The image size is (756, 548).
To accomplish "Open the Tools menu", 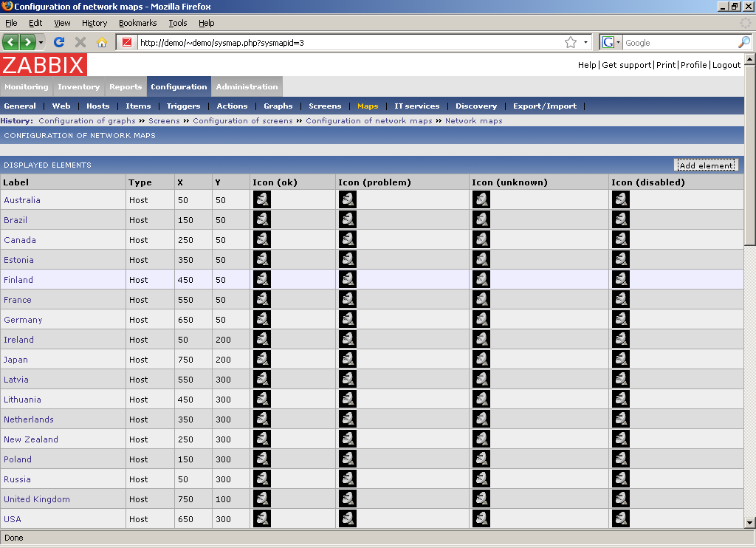I will (178, 23).
